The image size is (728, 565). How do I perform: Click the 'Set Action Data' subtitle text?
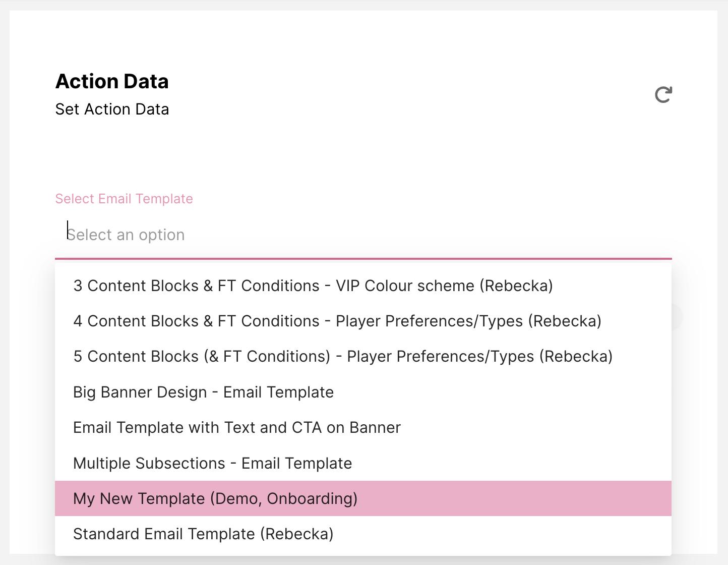click(x=112, y=109)
